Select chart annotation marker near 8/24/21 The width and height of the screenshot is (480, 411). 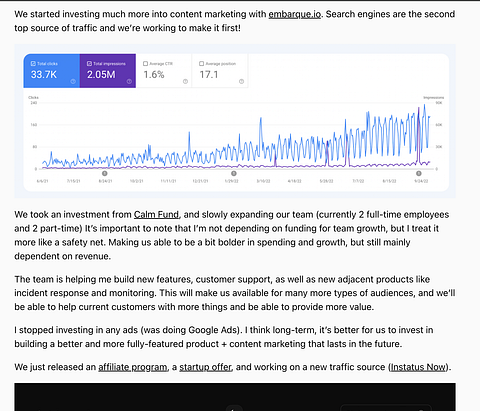click(x=105, y=173)
